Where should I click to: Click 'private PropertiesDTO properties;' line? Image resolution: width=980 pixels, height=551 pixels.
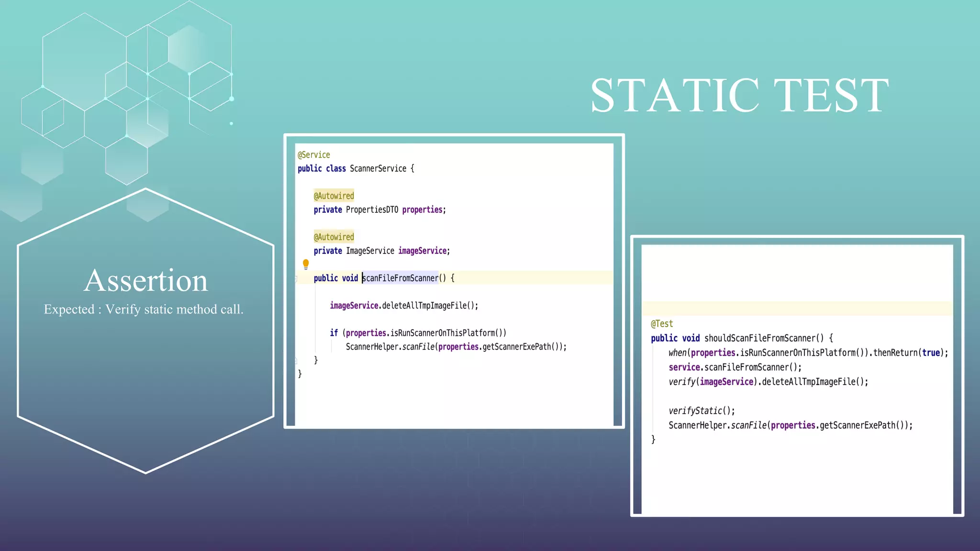[x=380, y=209]
